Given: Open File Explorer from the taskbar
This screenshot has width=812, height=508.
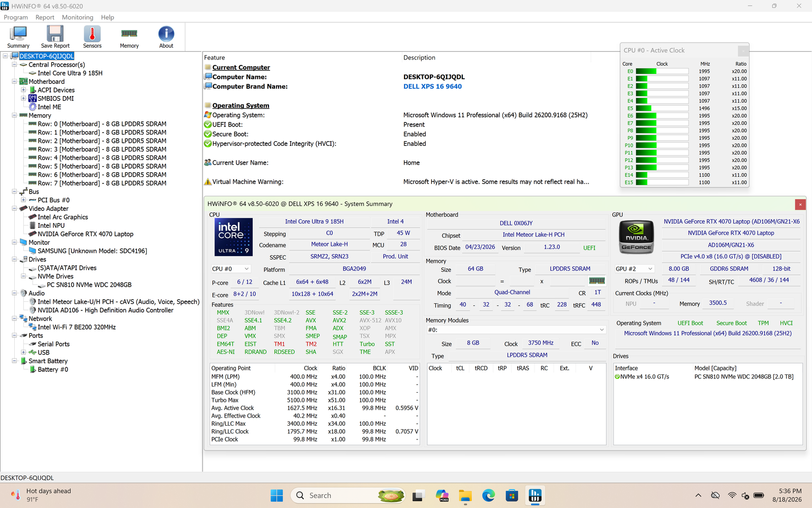Looking at the screenshot, I should click(x=465, y=495).
